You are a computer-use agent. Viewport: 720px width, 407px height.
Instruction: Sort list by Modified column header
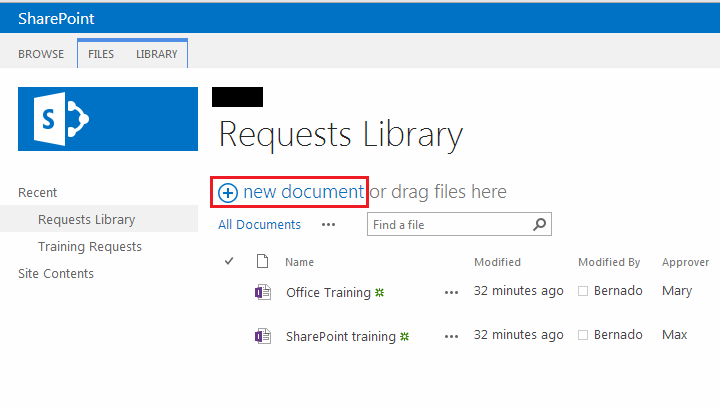point(497,262)
